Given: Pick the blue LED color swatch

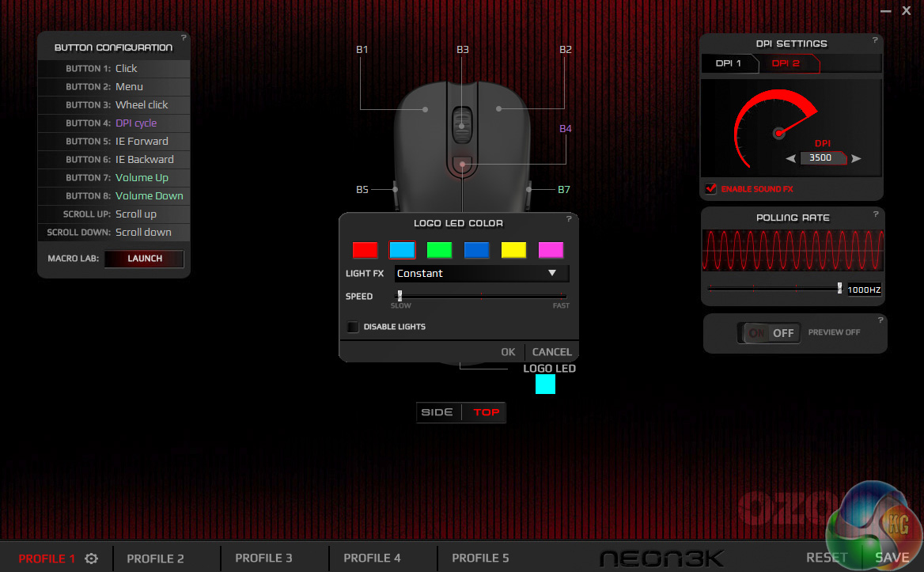Looking at the screenshot, I should click(477, 250).
